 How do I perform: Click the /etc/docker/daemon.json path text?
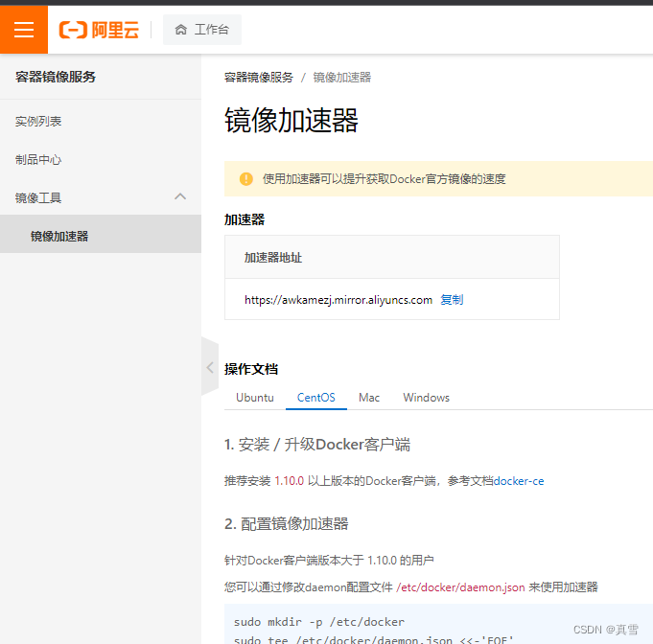(x=460, y=587)
